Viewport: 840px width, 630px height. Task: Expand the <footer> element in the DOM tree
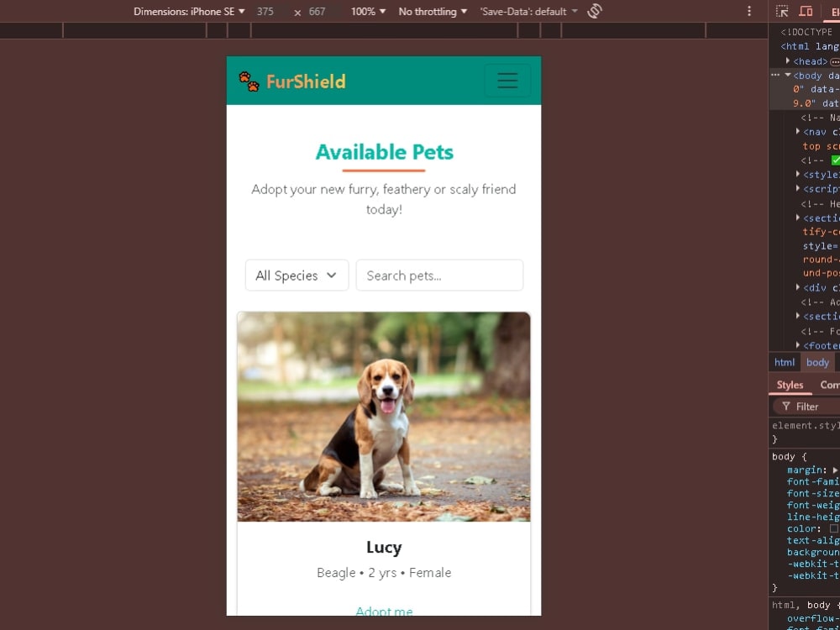pos(798,345)
